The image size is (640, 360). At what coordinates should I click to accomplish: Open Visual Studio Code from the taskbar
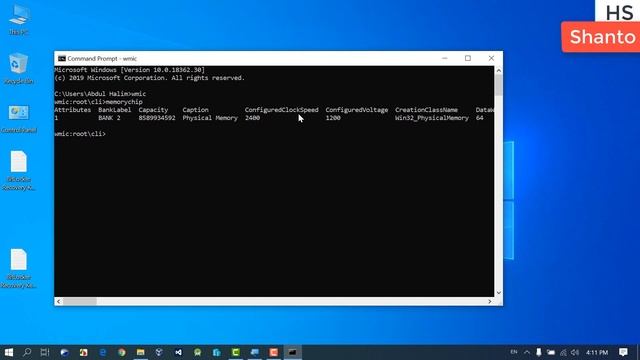coord(178,352)
